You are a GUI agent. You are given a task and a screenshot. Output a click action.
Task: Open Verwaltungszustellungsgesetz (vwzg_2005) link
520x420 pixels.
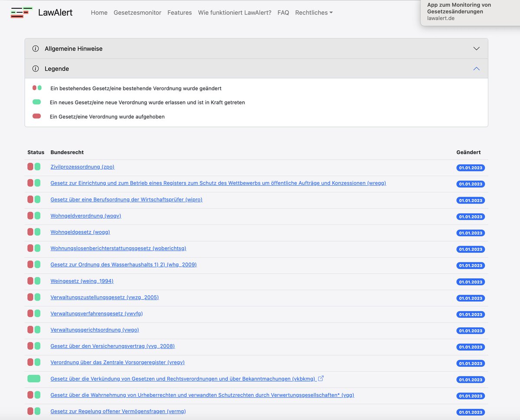(x=105, y=297)
